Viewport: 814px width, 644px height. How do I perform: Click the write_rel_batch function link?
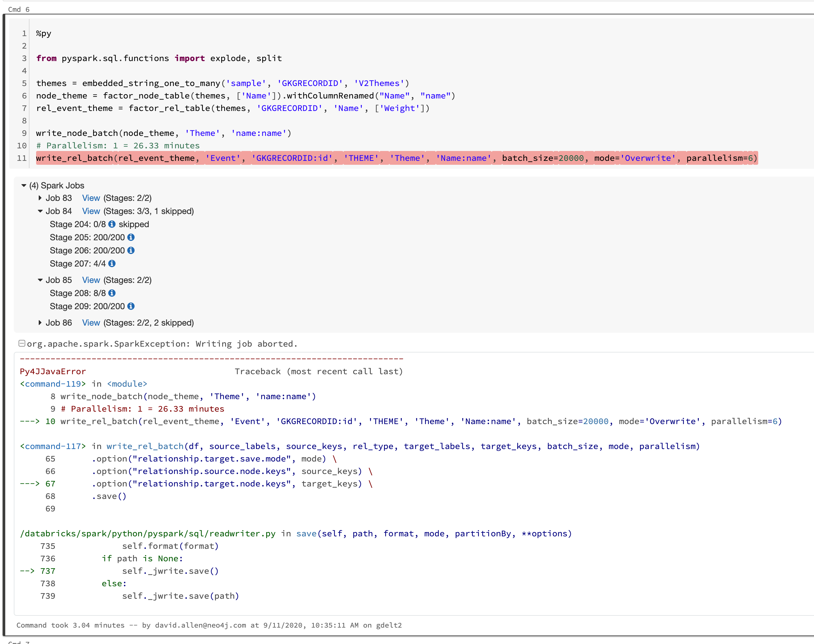click(145, 446)
